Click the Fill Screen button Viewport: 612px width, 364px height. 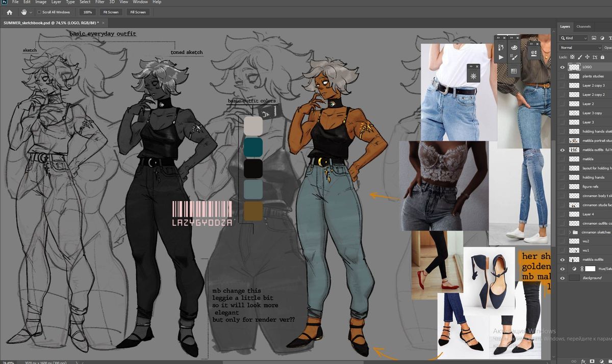tap(138, 12)
